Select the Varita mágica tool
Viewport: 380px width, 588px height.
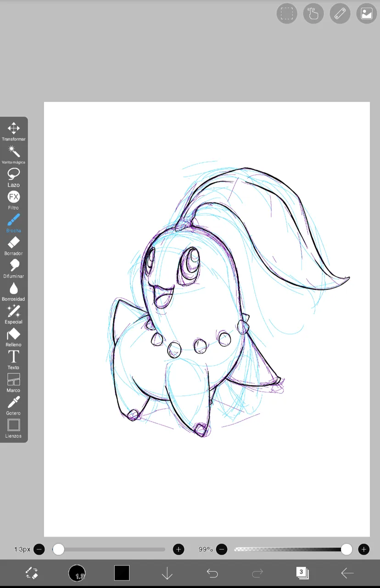pos(14,154)
